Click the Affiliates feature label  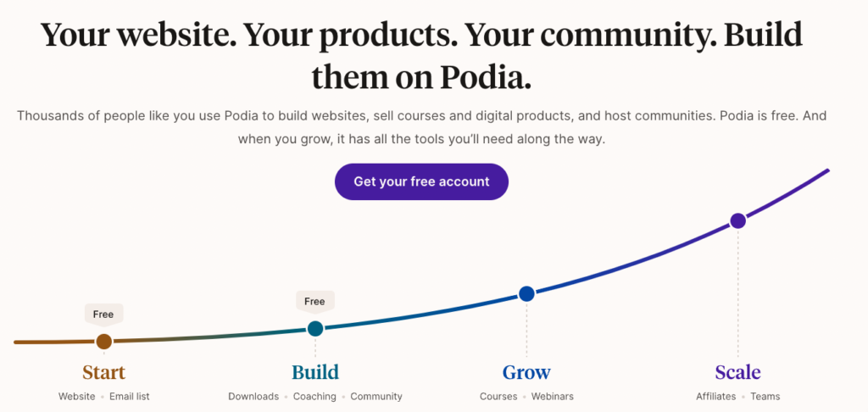716,397
